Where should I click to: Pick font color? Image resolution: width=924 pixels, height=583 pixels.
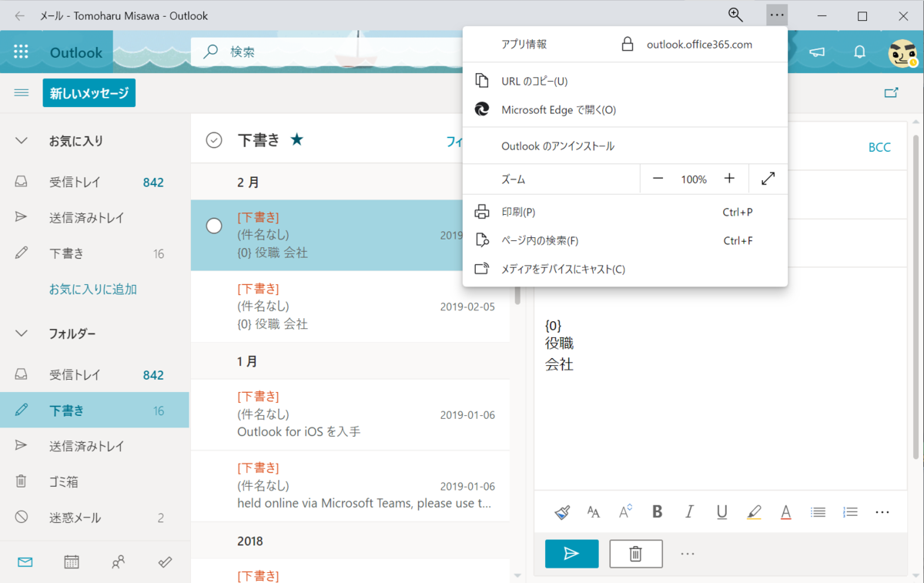pos(785,512)
